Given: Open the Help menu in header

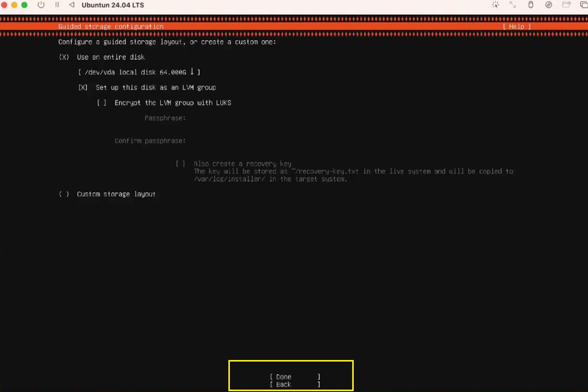Looking at the screenshot, I should tap(516, 26).
